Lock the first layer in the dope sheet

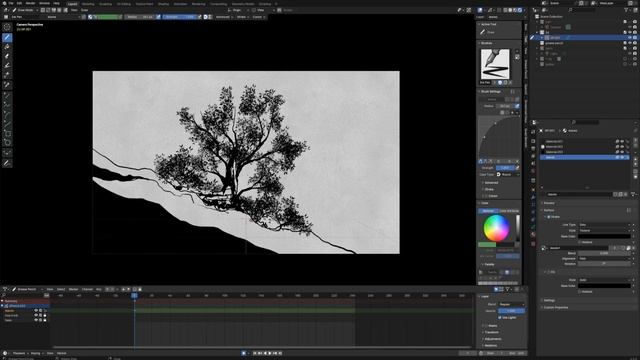45,311
